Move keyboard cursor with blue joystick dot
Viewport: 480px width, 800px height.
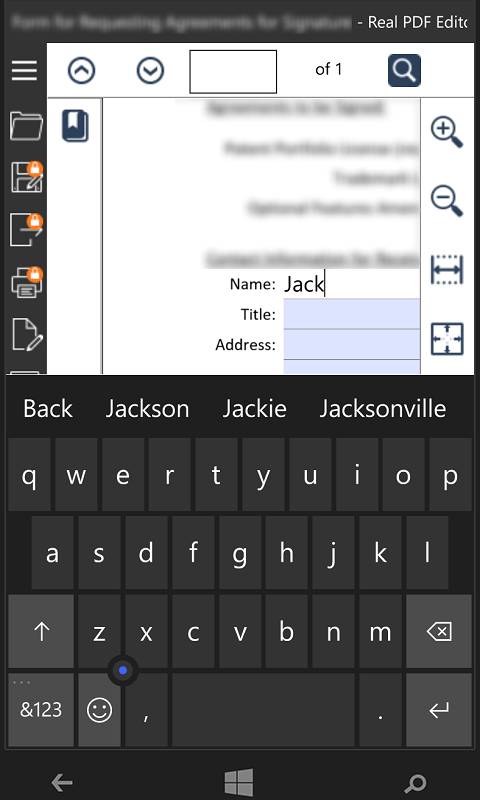tap(123, 670)
